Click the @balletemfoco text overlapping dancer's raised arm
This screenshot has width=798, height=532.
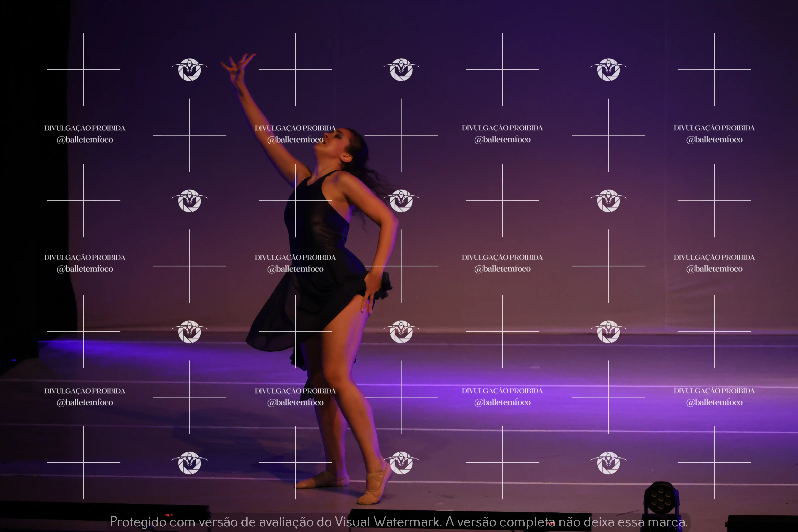pos(295,139)
